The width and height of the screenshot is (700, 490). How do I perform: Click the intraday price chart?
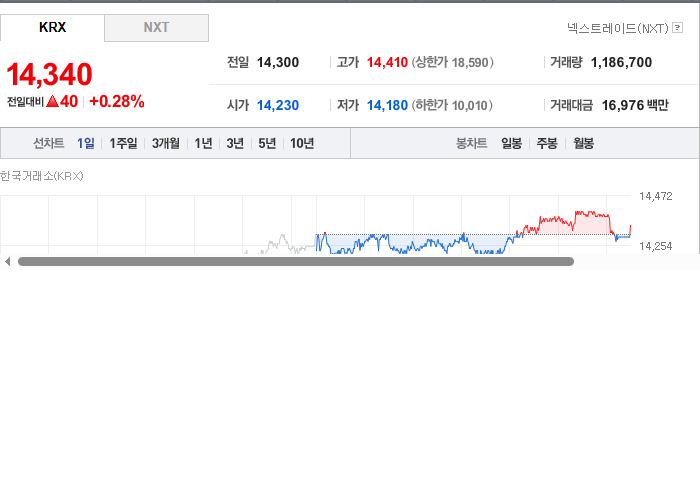pos(315,224)
